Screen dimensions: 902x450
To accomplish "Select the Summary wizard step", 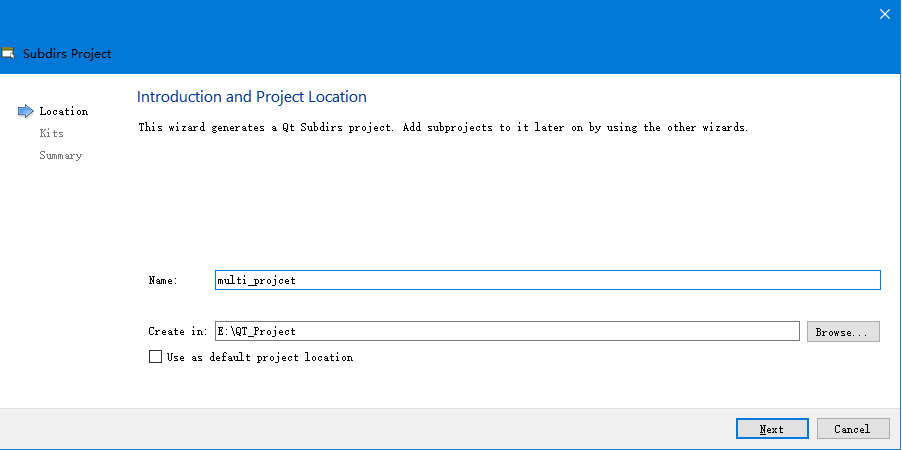I will (x=61, y=155).
